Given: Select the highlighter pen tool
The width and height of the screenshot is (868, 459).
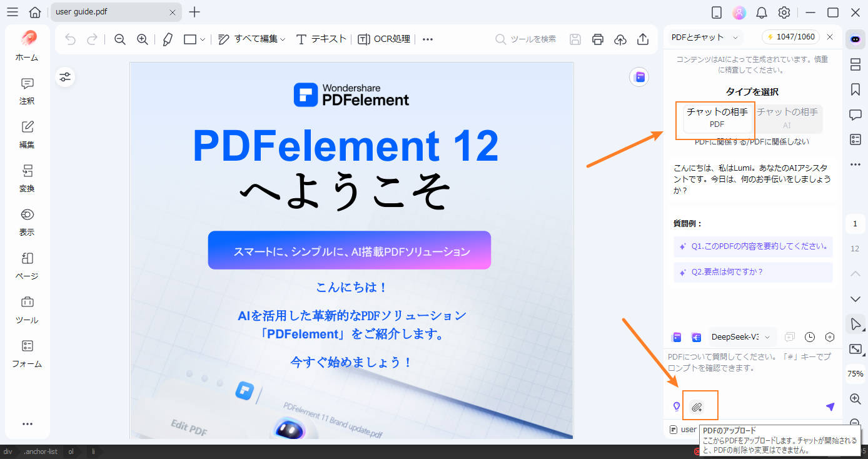Looking at the screenshot, I should 167,39.
